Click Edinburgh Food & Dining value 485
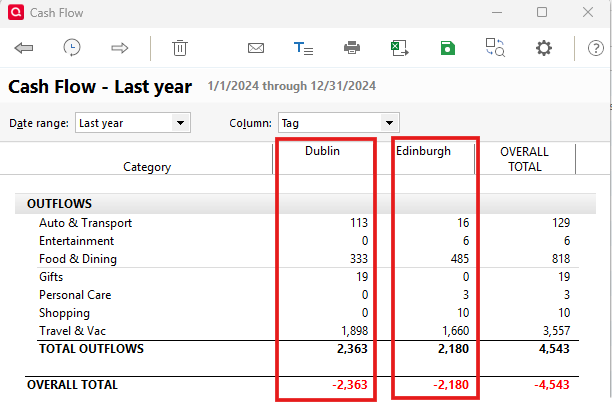The image size is (612, 402). (x=459, y=259)
